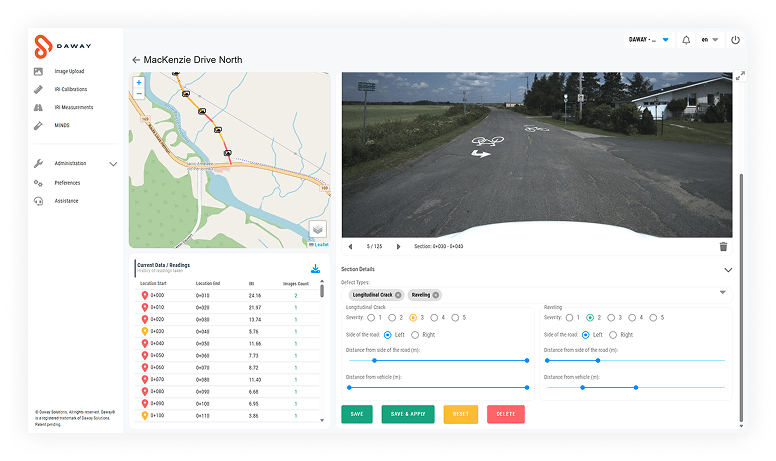
Task: Go back using arrow beside MacKenzie Drive North
Action: 136,60
